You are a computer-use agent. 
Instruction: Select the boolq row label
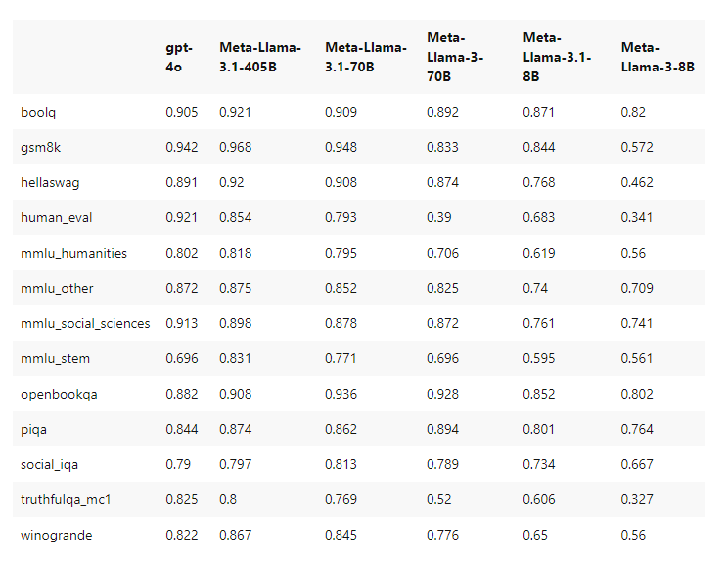[x=38, y=112]
